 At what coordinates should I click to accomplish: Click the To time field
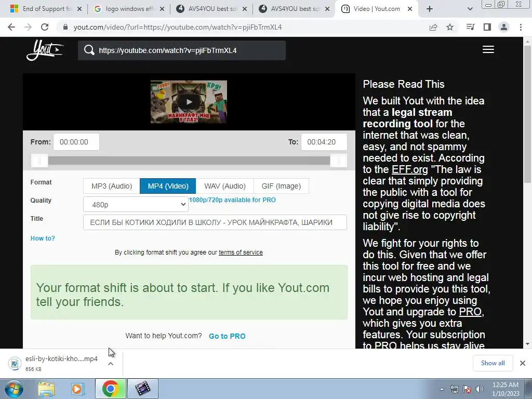pos(324,142)
